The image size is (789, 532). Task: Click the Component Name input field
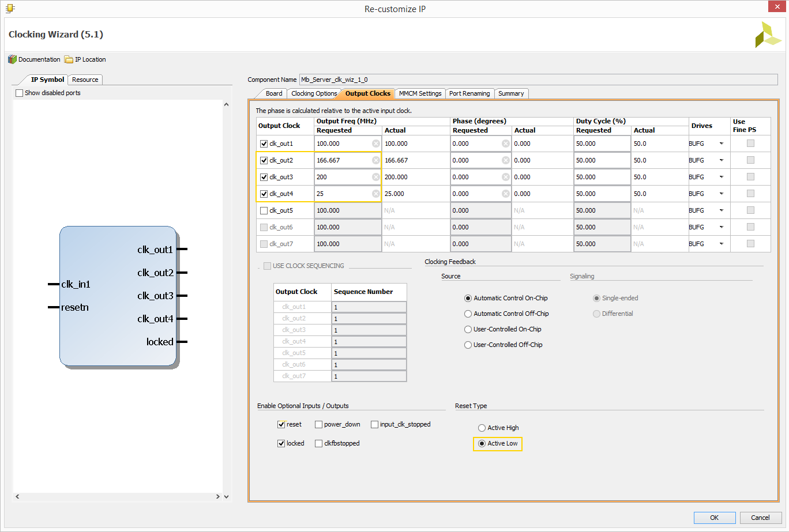click(x=538, y=80)
